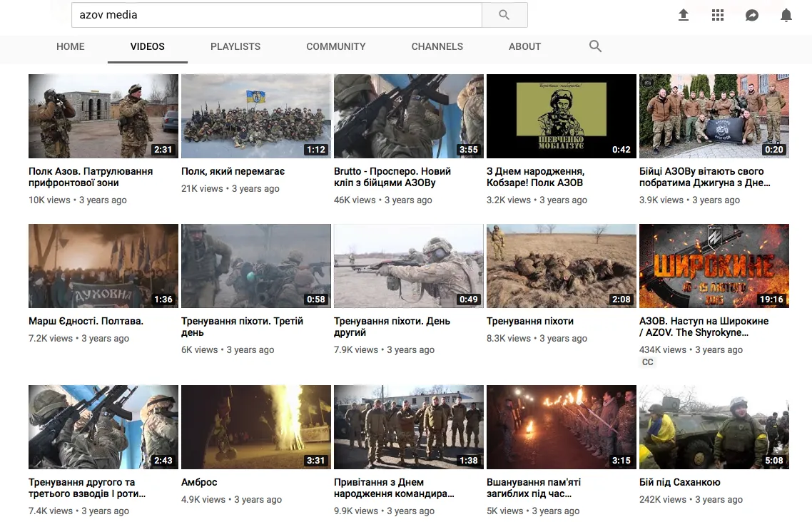Open title 'Марш Єдності. Полтава.'

click(86, 322)
